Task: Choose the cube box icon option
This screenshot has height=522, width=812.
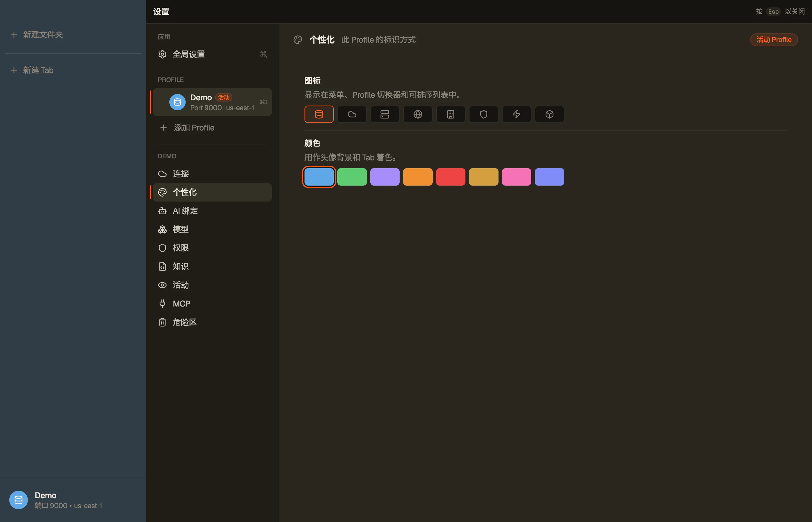Action: [x=549, y=114]
